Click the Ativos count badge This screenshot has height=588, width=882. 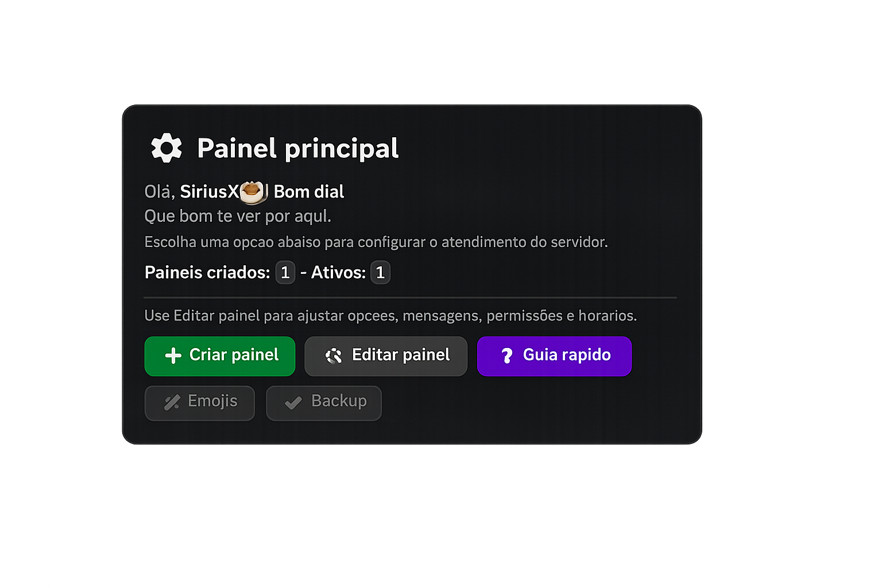tap(380, 272)
